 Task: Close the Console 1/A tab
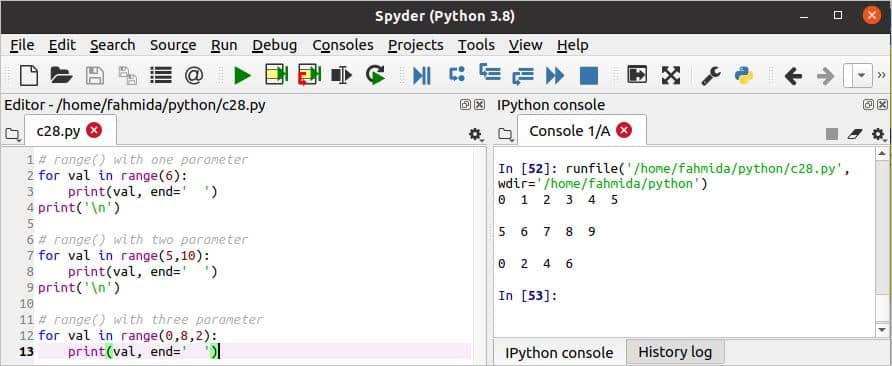click(x=624, y=130)
